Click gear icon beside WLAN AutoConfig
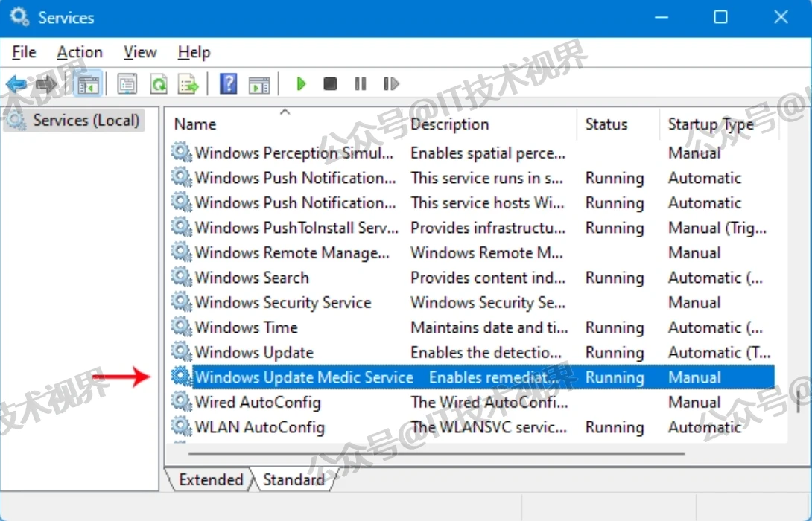This screenshot has height=521, width=812. pyautogui.click(x=181, y=426)
